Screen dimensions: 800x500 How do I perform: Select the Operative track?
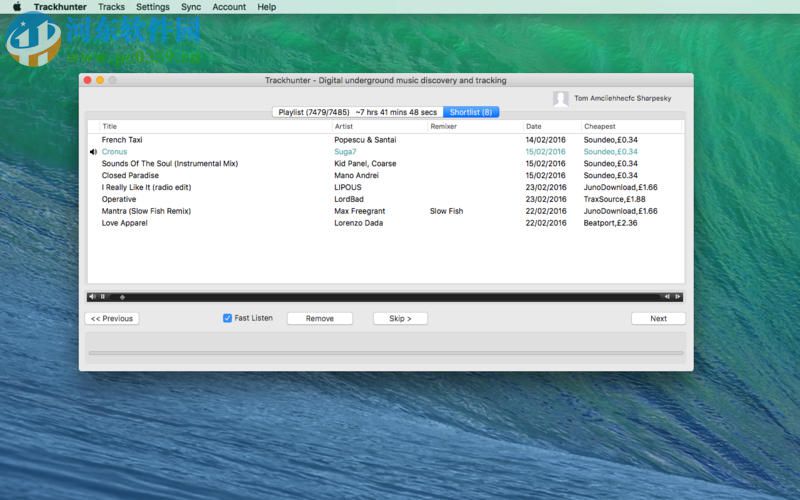coord(118,199)
